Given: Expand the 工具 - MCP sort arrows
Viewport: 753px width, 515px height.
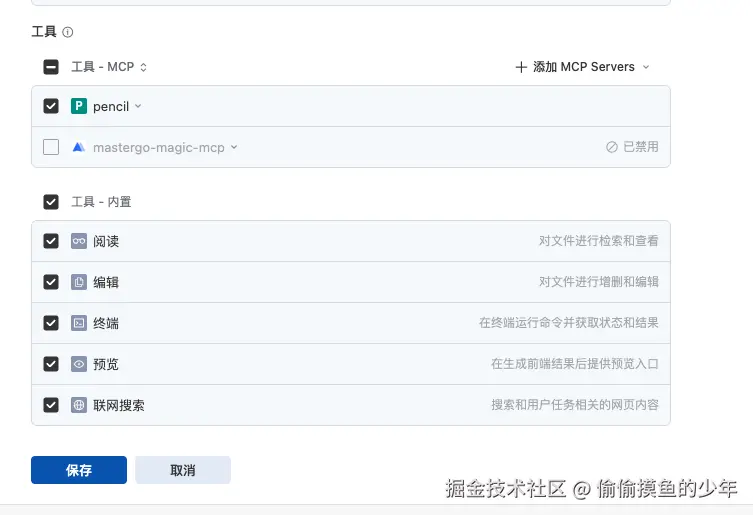Looking at the screenshot, I should pyautogui.click(x=143, y=67).
